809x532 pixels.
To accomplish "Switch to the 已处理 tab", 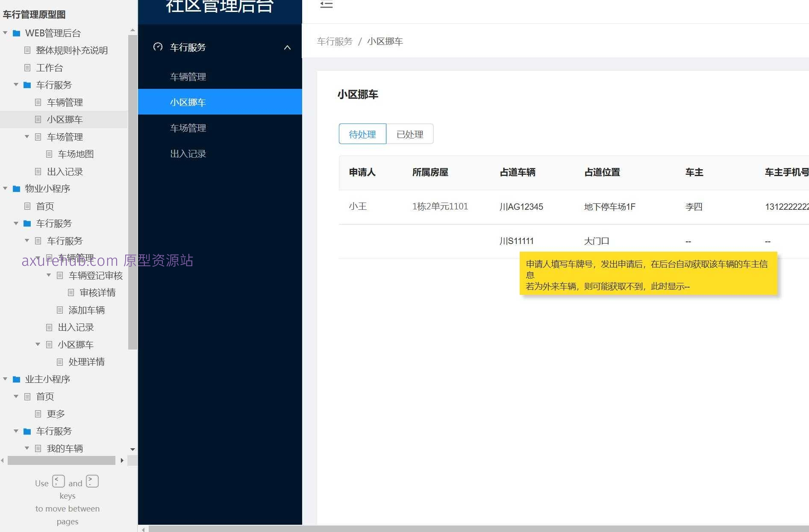I will click(x=409, y=134).
